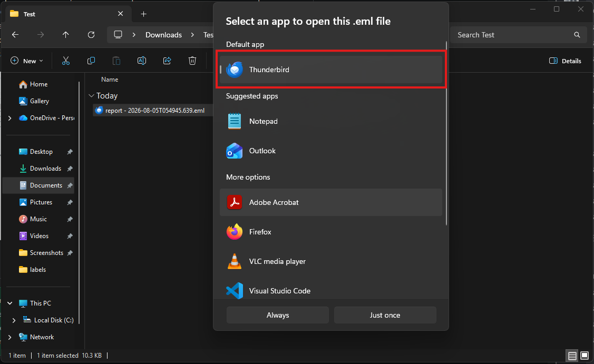Select VLC media player from the list
594x364 pixels.
330,261
